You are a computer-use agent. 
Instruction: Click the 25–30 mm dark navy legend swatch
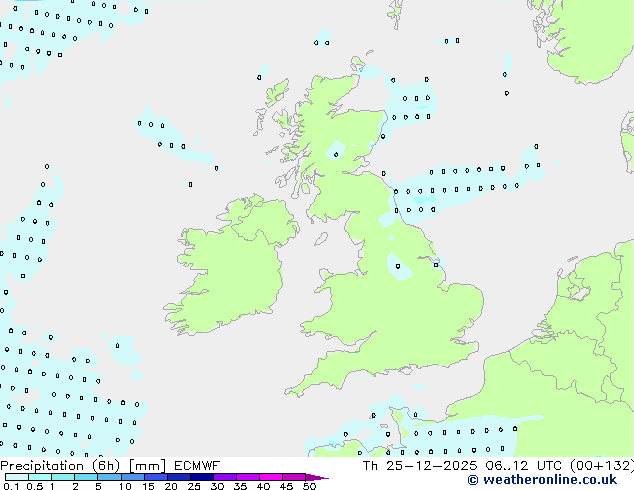tap(201, 477)
